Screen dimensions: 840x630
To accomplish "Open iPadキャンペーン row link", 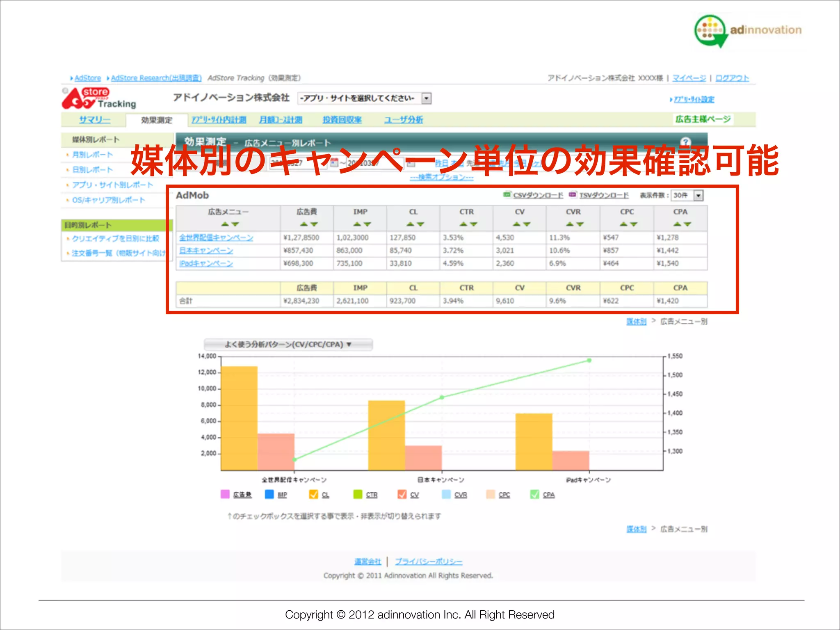I will (206, 263).
